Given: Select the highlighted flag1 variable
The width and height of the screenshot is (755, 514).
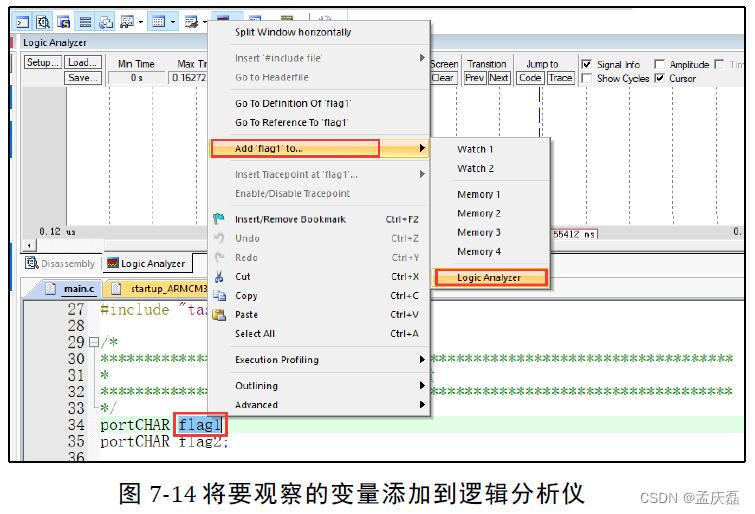Looking at the screenshot, I should coord(200,425).
